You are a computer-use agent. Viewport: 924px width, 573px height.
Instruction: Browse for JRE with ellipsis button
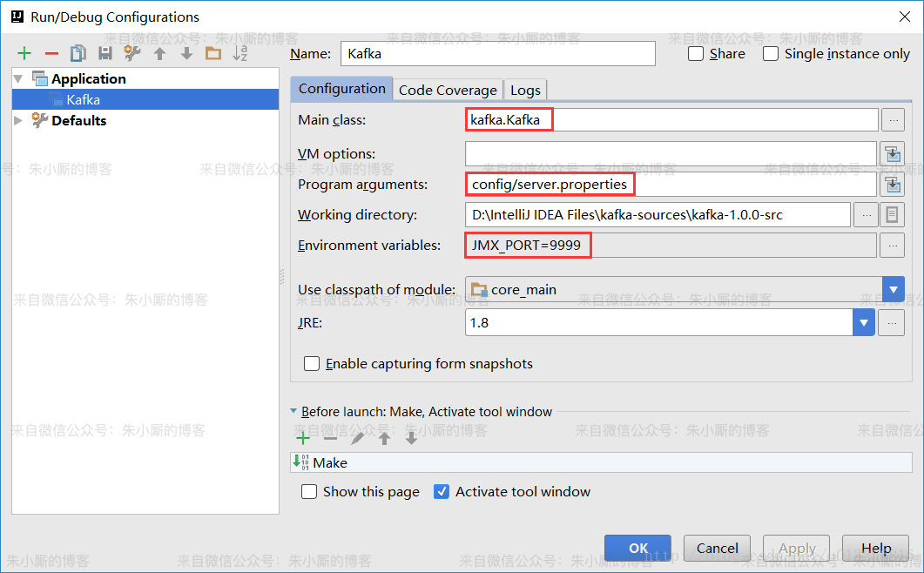click(x=892, y=323)
